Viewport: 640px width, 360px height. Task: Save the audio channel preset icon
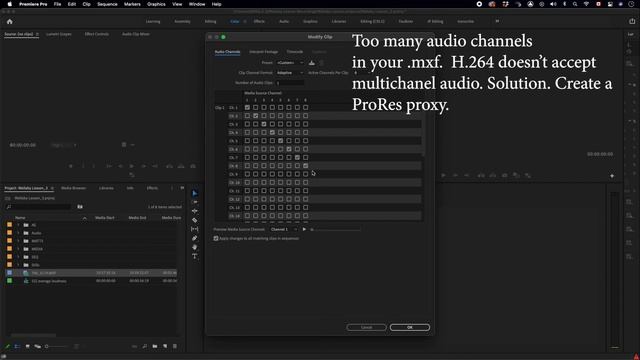(312, 63)
